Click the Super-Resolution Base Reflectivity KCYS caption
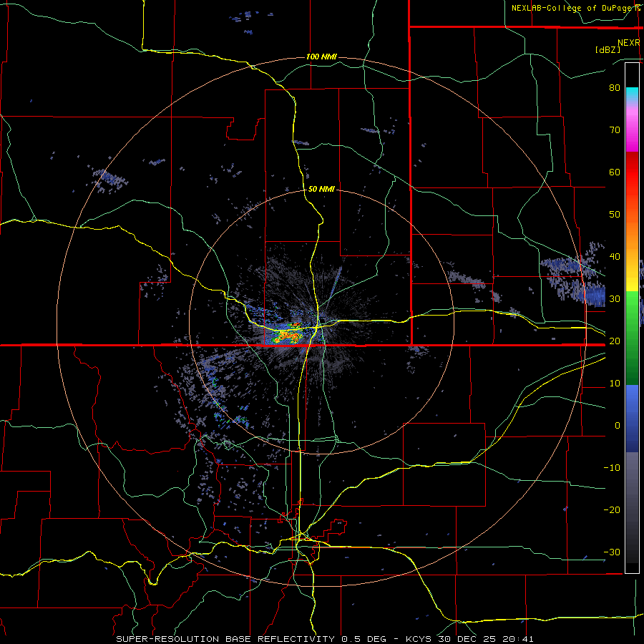This screenshot has width=644, height=644. [325, 639]
